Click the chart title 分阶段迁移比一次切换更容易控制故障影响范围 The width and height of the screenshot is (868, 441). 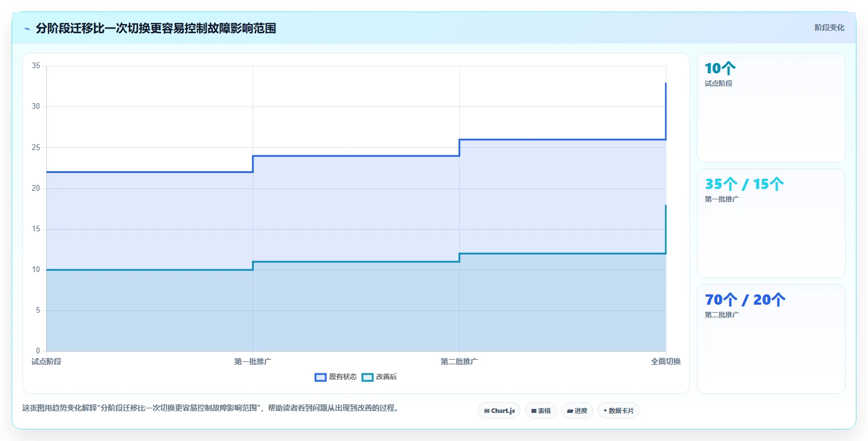click(156, 29)
